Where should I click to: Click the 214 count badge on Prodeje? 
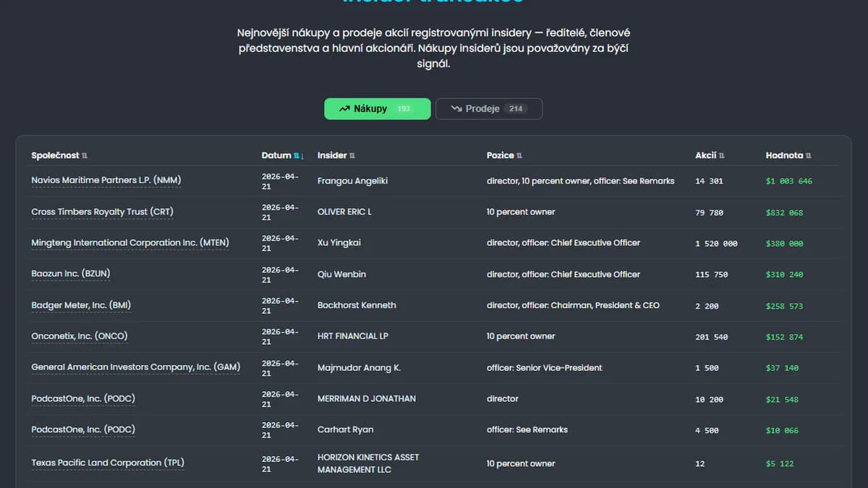point(516,109)
